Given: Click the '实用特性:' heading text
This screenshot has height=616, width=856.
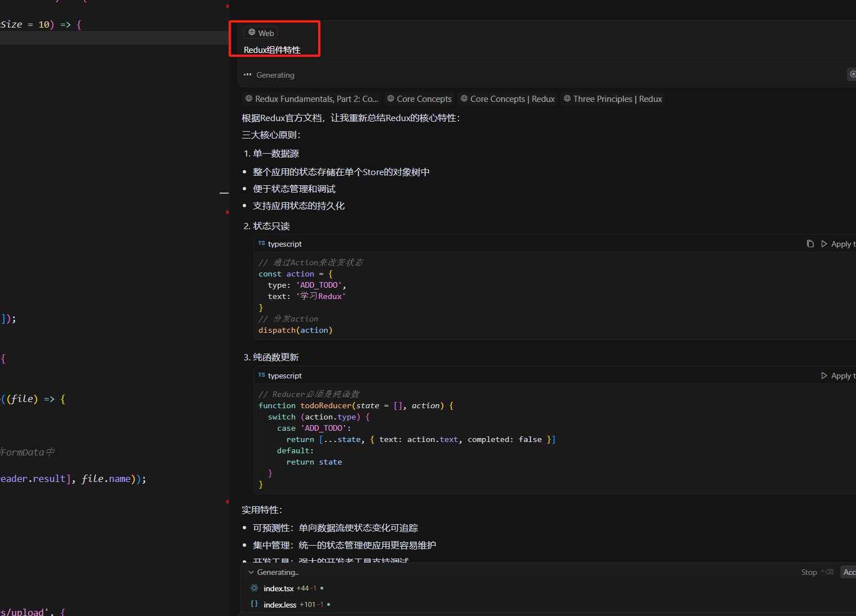Looking at the screenshot, I should [x=262, y=510].
